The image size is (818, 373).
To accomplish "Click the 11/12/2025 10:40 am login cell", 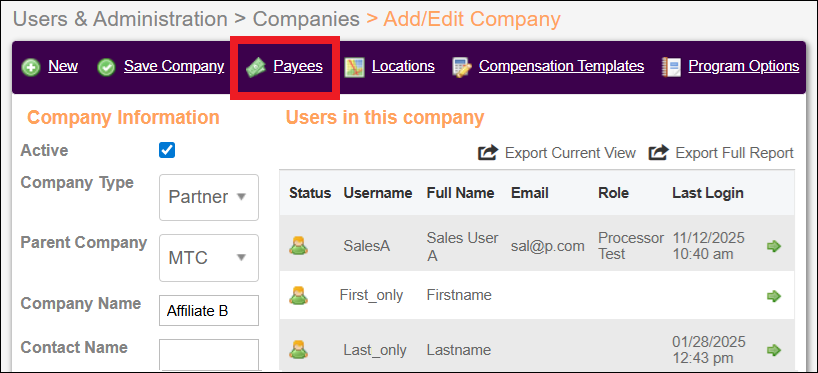I will 708,246.
